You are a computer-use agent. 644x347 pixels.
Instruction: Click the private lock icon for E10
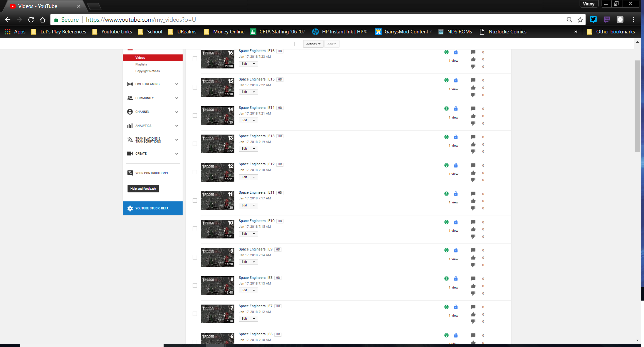(x=456, y=222)
